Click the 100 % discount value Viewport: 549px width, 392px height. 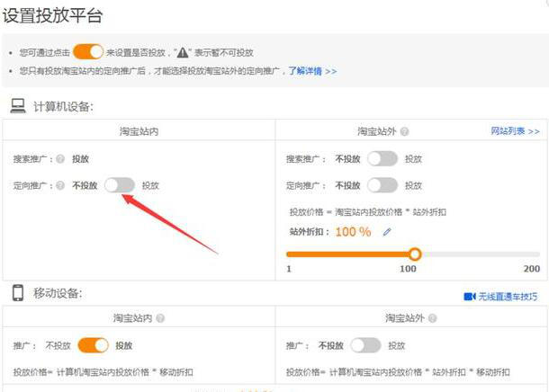click(x=353, y=232)
